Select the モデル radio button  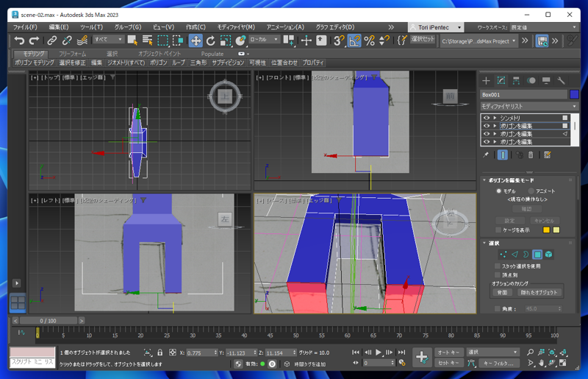tap(499, 191)
